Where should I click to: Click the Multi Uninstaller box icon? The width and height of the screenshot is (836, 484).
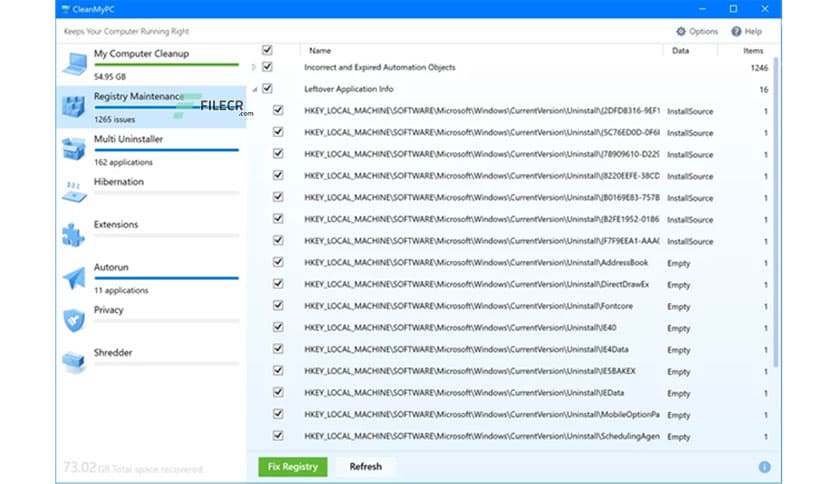pyautogui.click(x=74, y=149)
